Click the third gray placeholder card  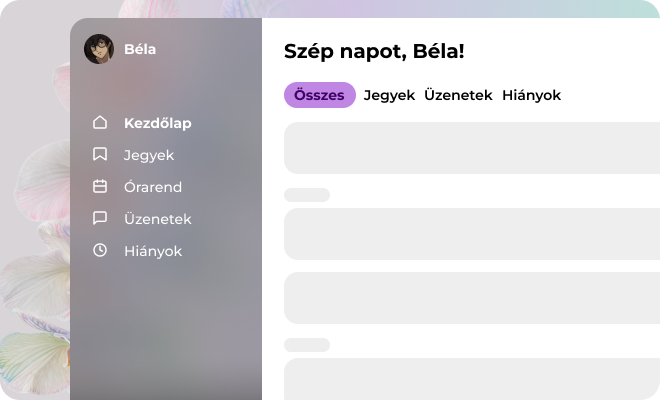click(472, 298)
